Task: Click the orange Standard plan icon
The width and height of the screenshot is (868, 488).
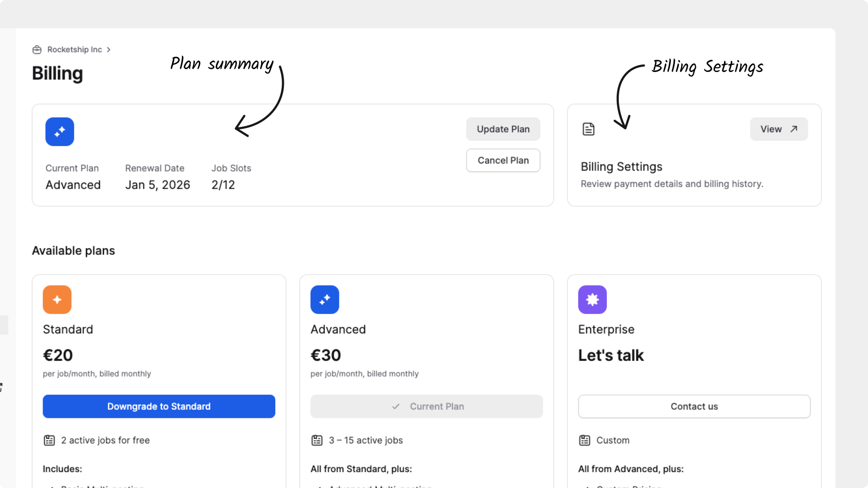Action: pyautogui.click(x=57, y=300)
